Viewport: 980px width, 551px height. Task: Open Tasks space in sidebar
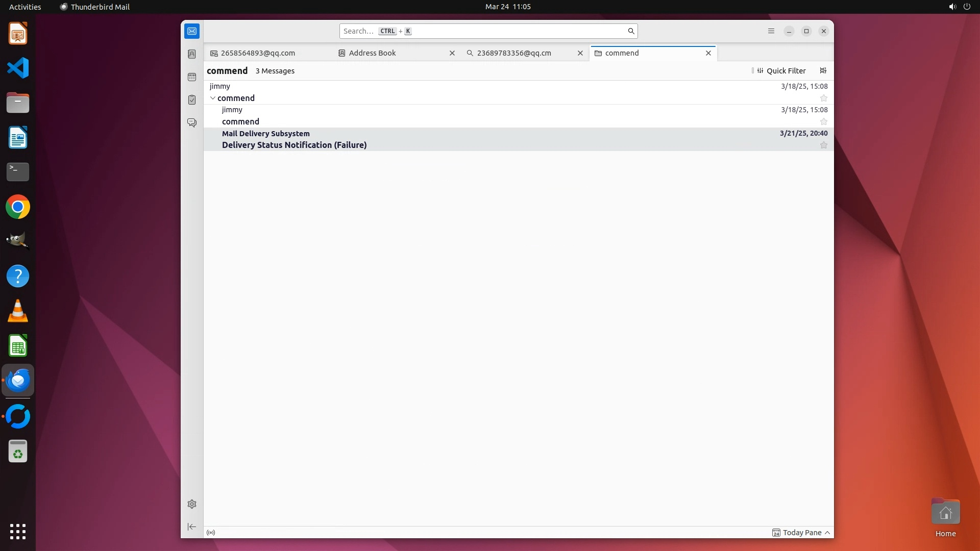[192, 100]
